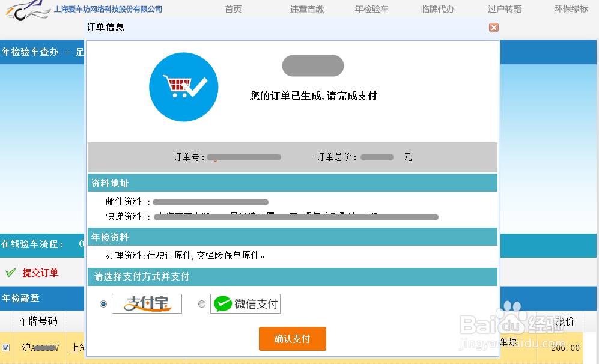Open 环保绿标 in the top navigation
Image resolution: width=599 pixels, height=364 pixels.
point(571,9)
